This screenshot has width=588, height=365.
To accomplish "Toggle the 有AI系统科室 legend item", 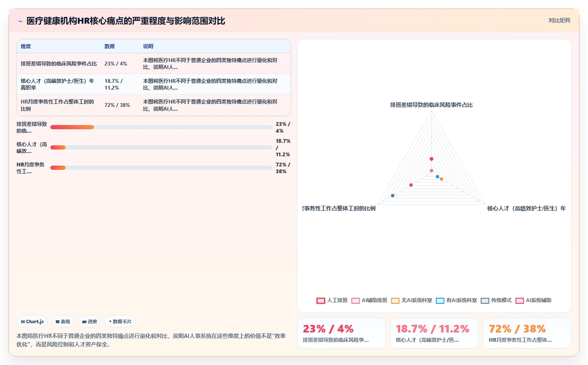I will click(x=456, y=300).
